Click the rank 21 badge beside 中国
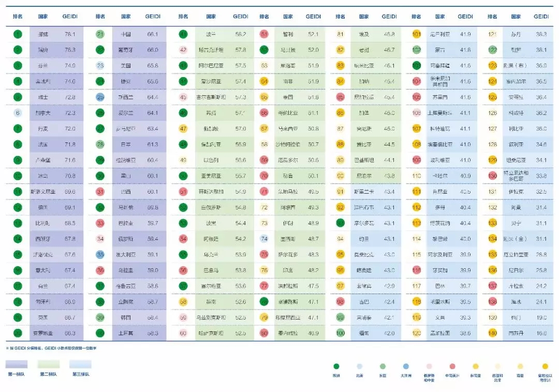 tap(100, 35)
